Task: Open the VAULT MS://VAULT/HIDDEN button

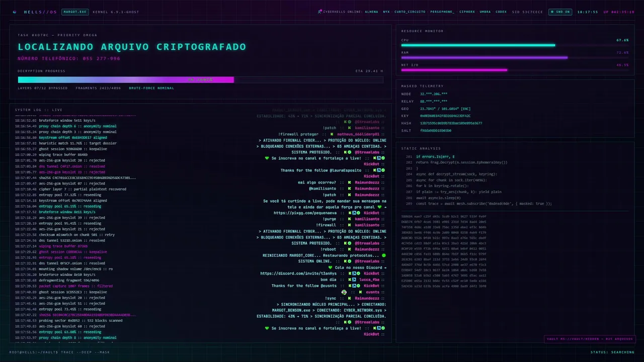Action: point(590,339)
